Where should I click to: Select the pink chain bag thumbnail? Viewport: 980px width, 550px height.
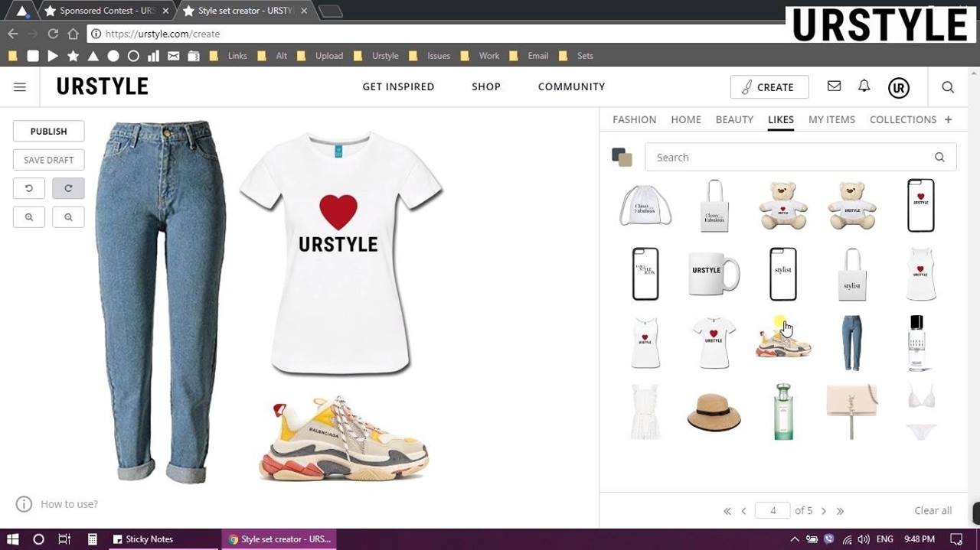(x=851, y=411)
